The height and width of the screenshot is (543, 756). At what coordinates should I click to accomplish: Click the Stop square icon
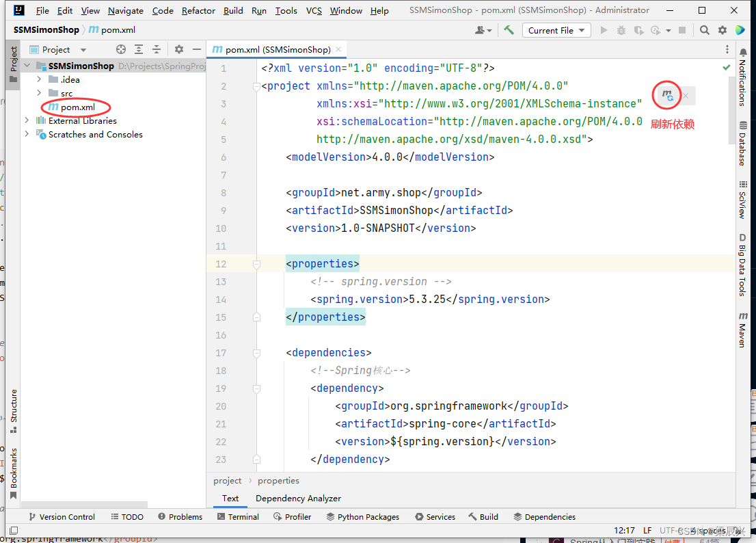point(682,30)
